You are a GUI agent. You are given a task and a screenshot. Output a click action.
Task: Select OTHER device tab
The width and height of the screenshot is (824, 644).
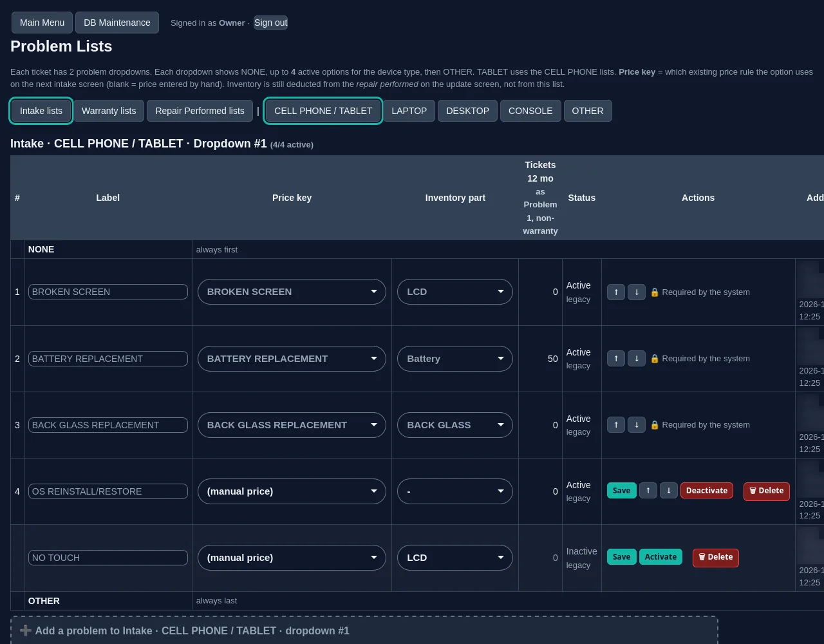click(588, 111)
